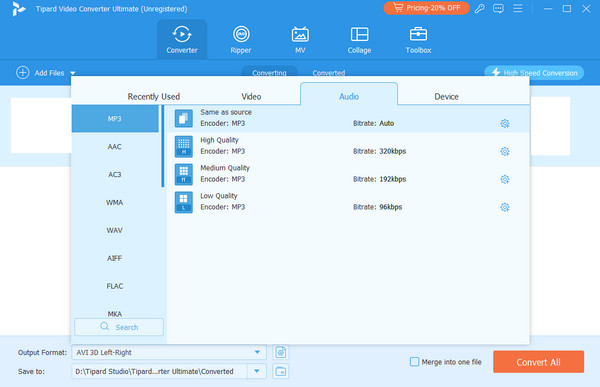Select AC3 format in the list
Image resolution: width=600 pixels, height=387 pixels.
click(x=115, y=175)
